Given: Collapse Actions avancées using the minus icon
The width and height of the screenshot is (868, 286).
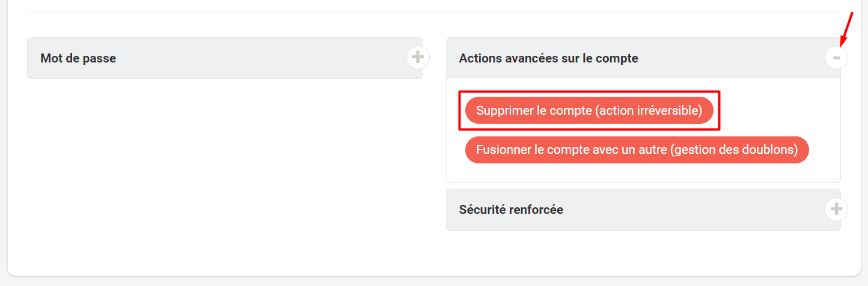Looking at the screenshot, I should coord(836,58).
